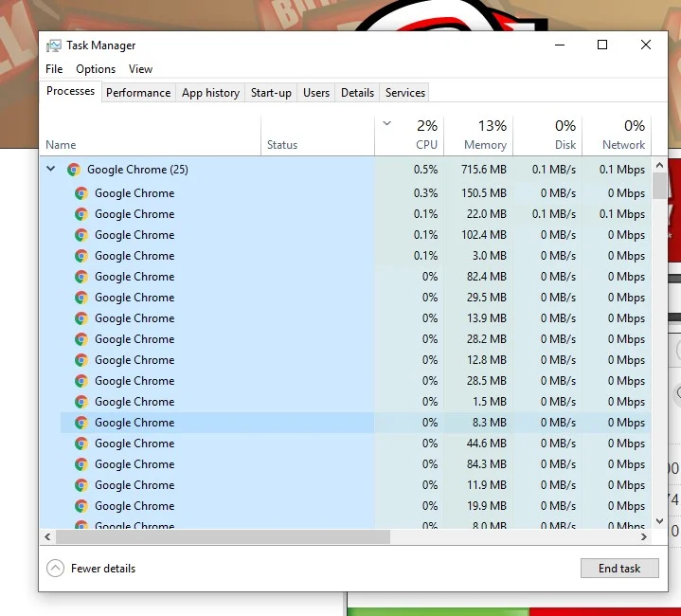This screenshot has height=616, width=681.
Task: Switch to the Performance tab
Action: (138, 93)
